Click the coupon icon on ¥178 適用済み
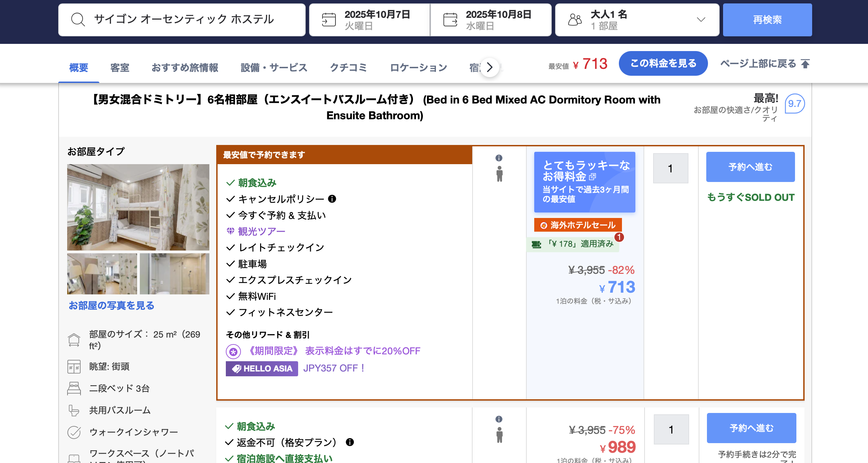 (x=536, y=244)
